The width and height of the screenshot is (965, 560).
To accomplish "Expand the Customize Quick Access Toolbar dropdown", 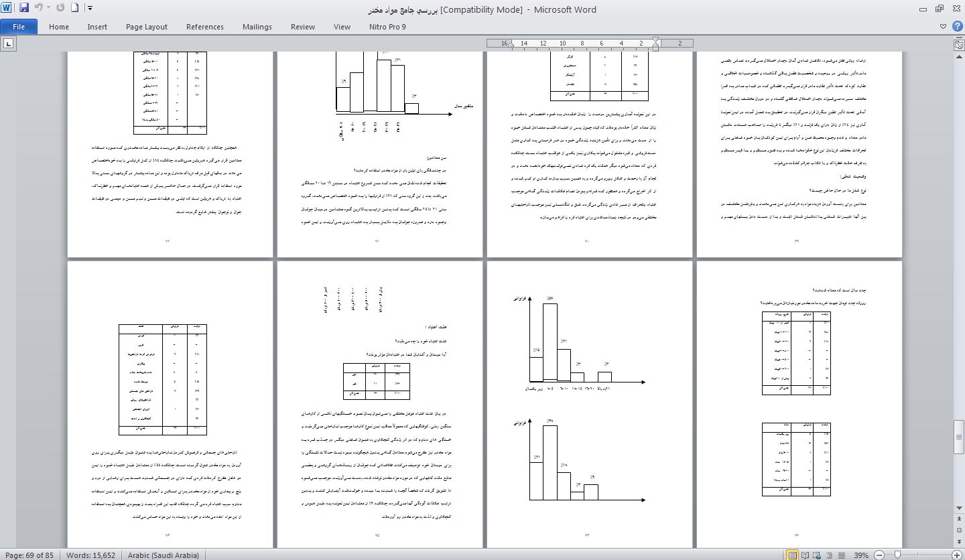I will [x=90, y=9].
